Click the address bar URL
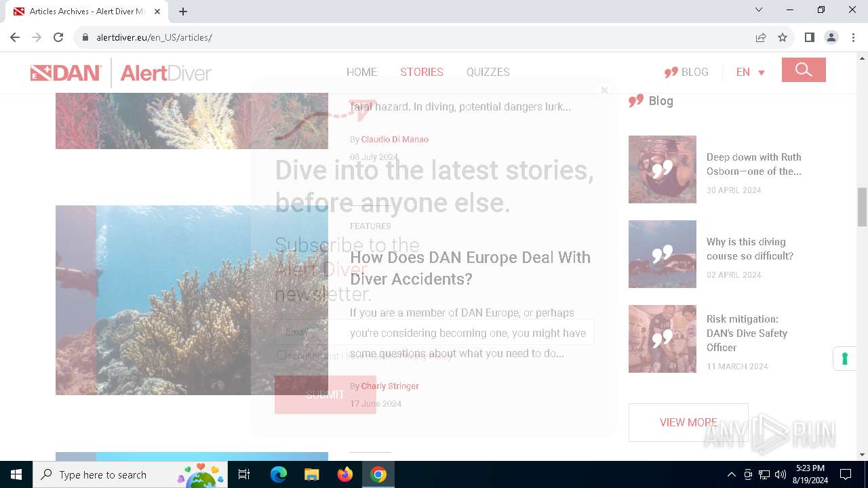This screenshot has height=488, width=868. click(154, 37)
